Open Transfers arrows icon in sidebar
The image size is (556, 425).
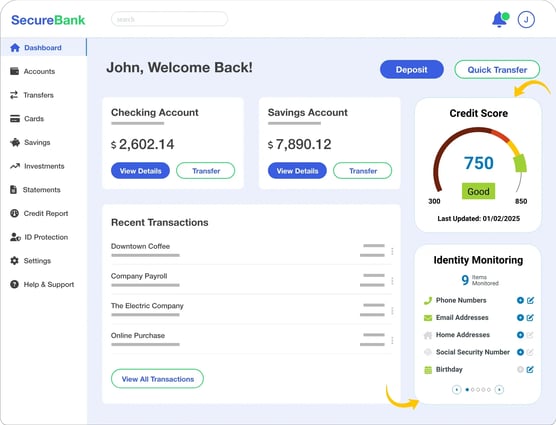14,95
